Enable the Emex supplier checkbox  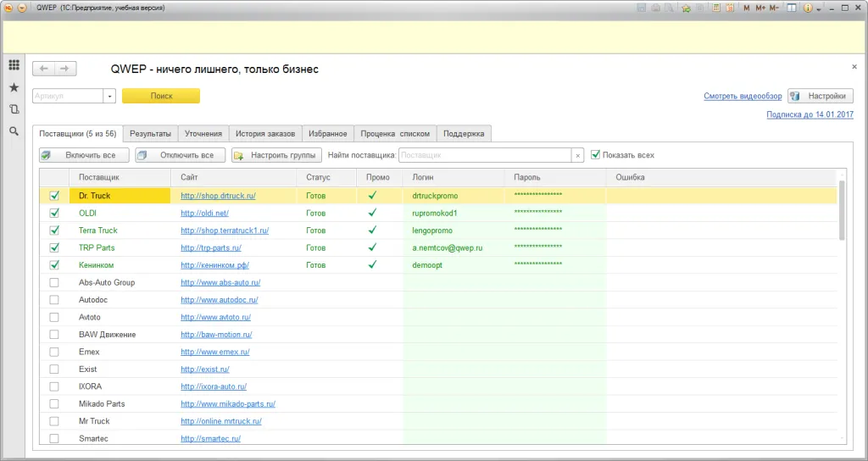click(54, 352)
